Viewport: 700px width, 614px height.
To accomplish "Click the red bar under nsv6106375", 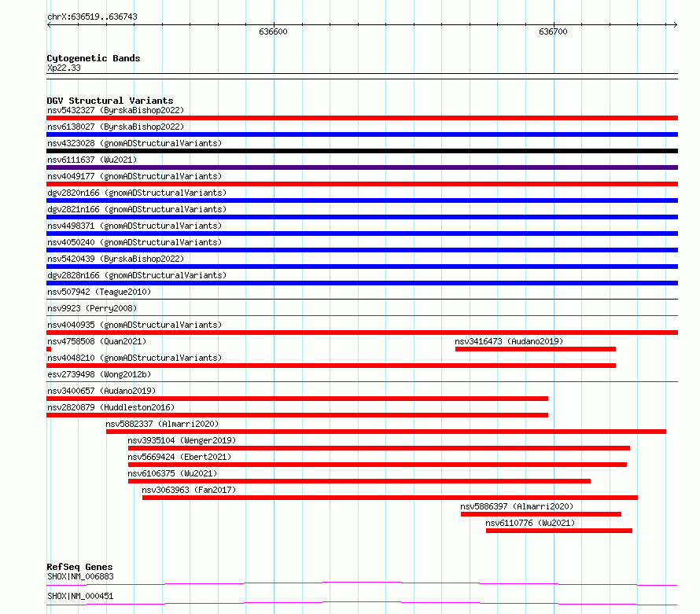I will coord(359,481).
